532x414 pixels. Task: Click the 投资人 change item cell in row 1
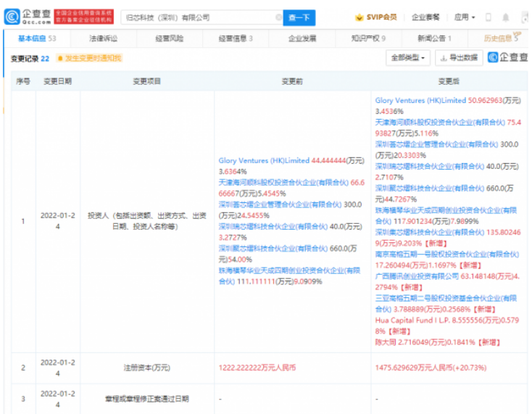(147, 221)
